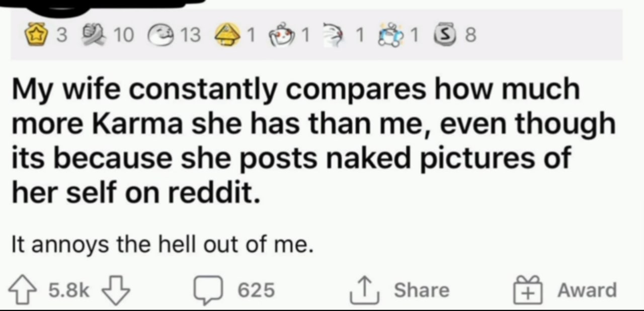Click the 5.8k vote score
This screenshot has height=311, width=644.
[68, 290]
